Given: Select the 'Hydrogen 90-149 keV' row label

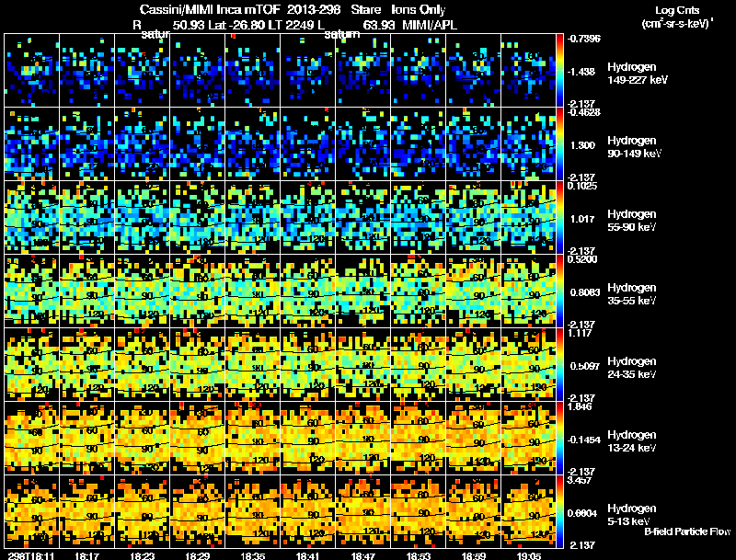Looking at the screenshot, I should coord(635,147).
